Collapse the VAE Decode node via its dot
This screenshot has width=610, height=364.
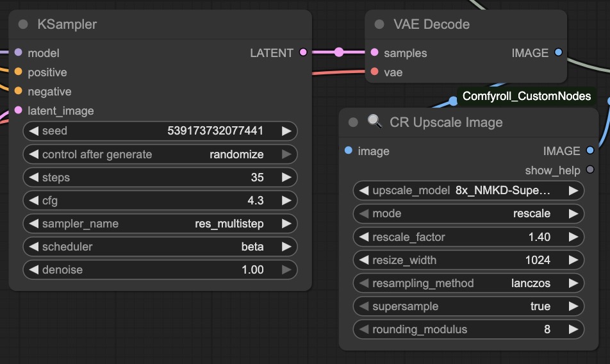379,24
